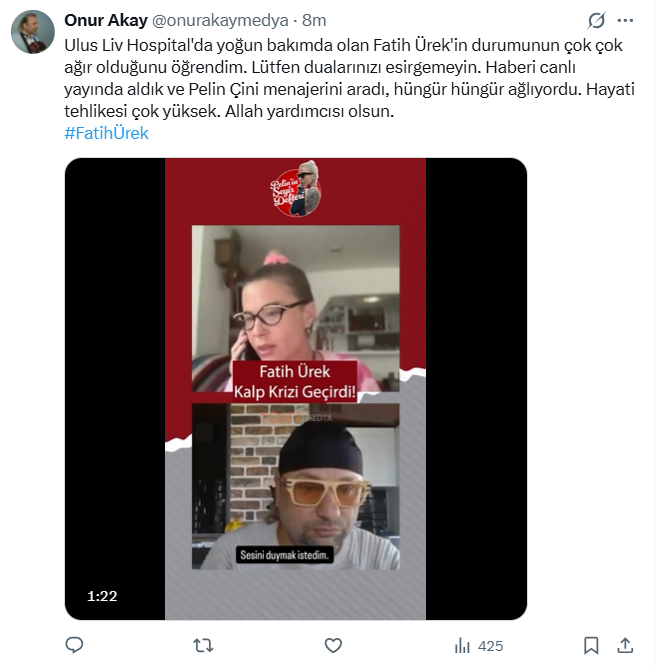This screenshot has width=663, height=666.
Task: Click the 1:22 video duration badge
Action: pyautogui.click(x=102, y=596)
